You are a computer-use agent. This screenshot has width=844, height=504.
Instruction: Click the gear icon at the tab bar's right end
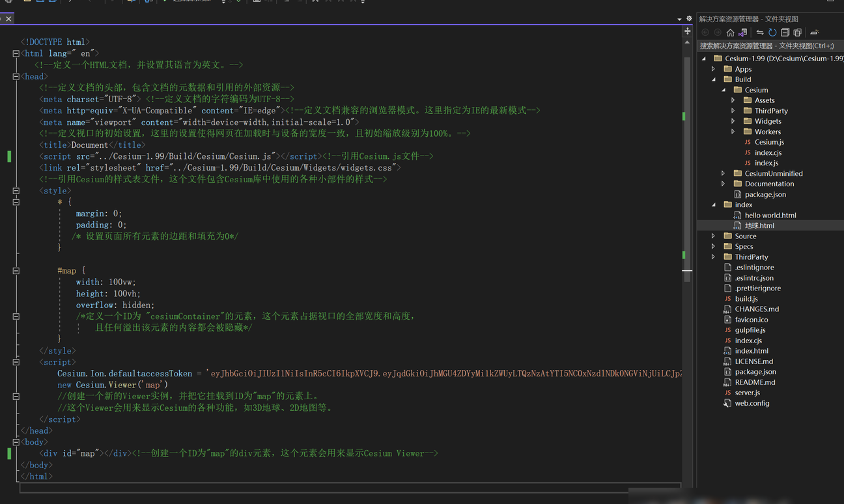coord(689,19)
